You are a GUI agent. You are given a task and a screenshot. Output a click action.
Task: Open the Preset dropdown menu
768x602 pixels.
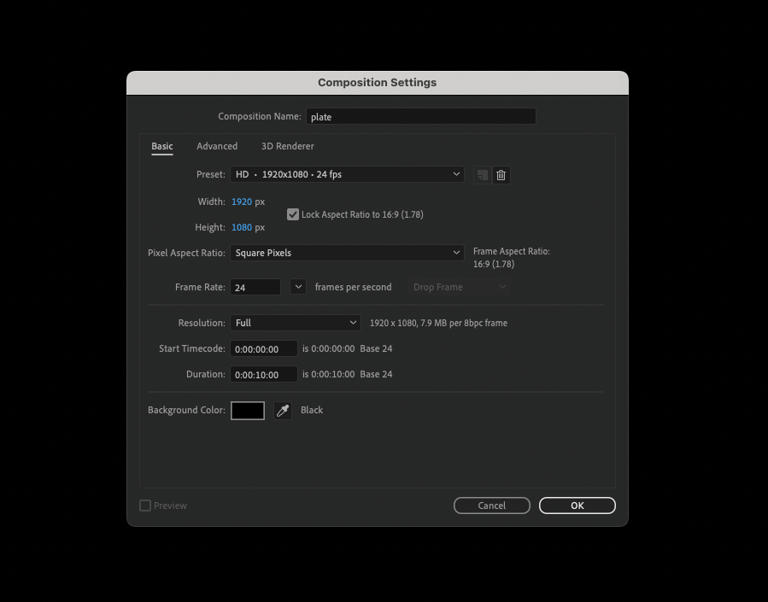347,174
